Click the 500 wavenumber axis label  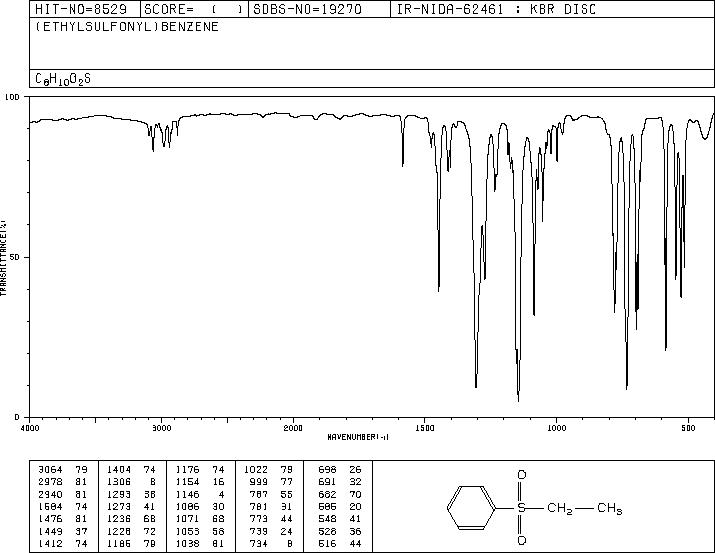[x=688, y=428]
